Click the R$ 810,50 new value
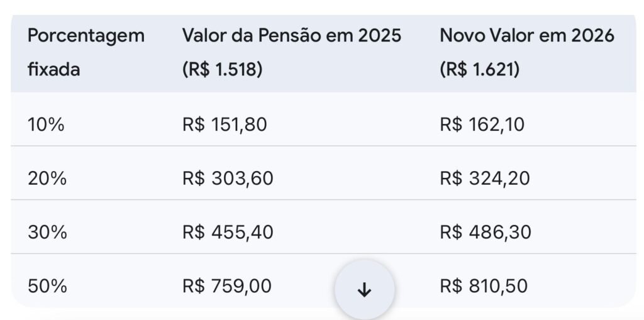This screenshot has height=320, width=644. coord(484,287)
